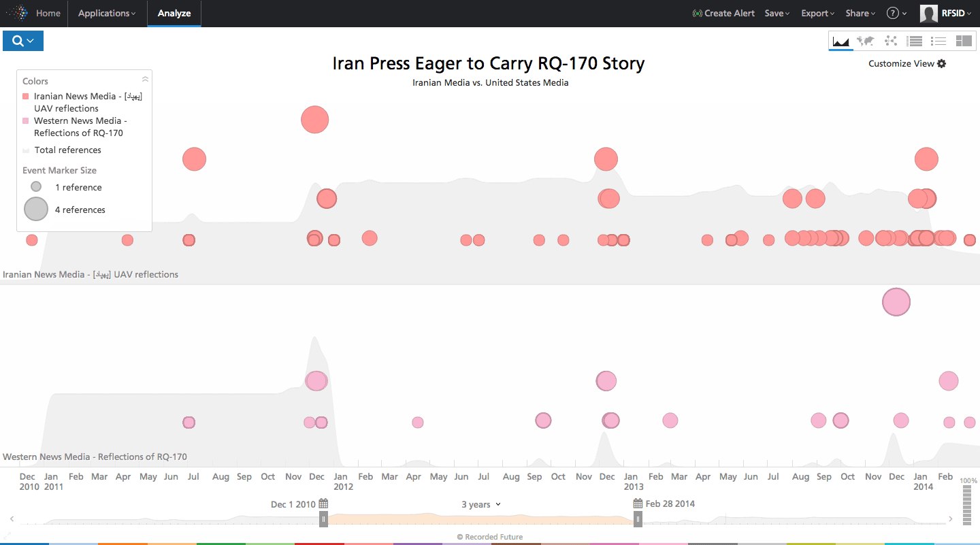Viewport: 980px width, 545px height.
Task: Click the Dec 1 2010 start date field
Action: (x=293, y=504)
